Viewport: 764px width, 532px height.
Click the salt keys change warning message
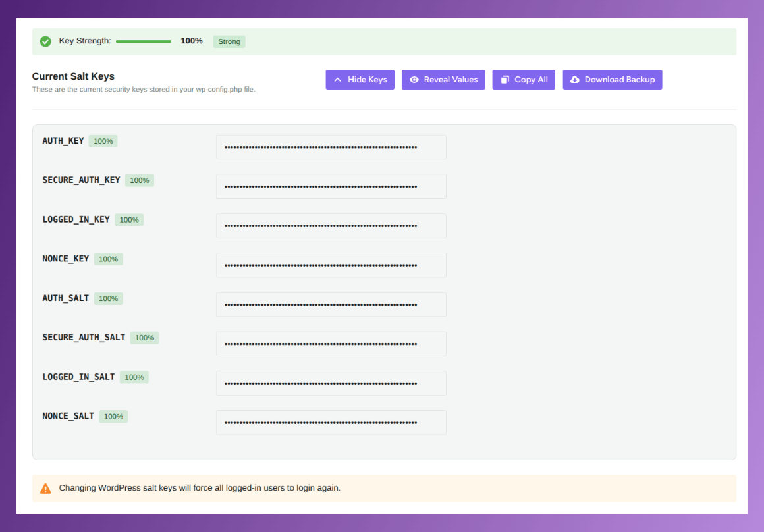200,488
